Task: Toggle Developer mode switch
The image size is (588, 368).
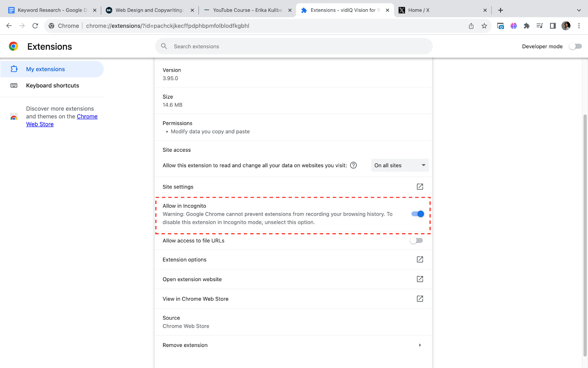Action: [x=576, y=46]
